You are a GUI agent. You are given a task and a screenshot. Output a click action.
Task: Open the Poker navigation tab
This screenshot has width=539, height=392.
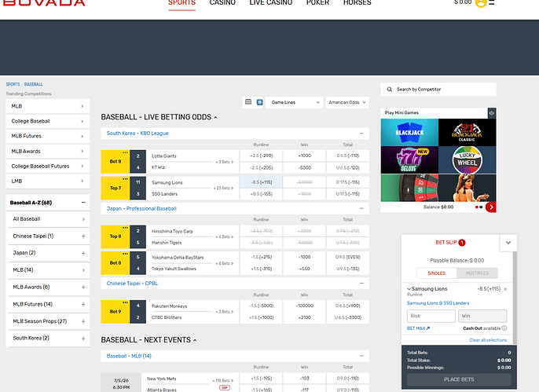click(317, 3)
